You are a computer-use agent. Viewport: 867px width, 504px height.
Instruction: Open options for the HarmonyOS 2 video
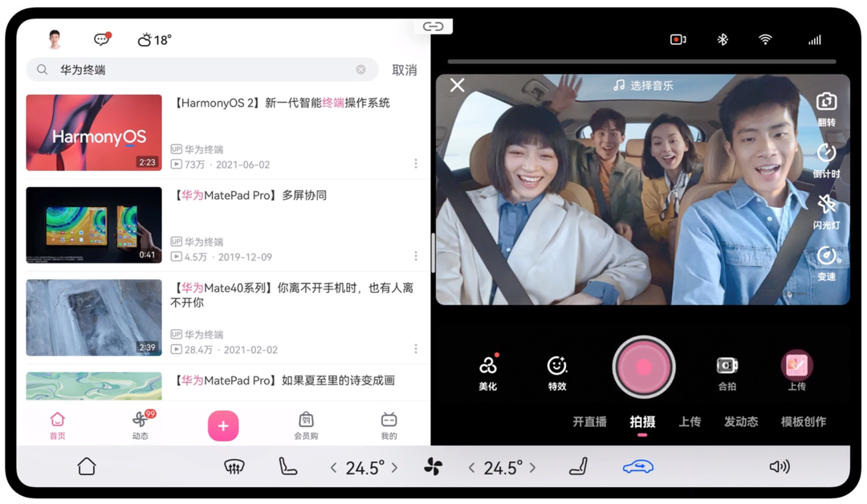coord(416,164)
